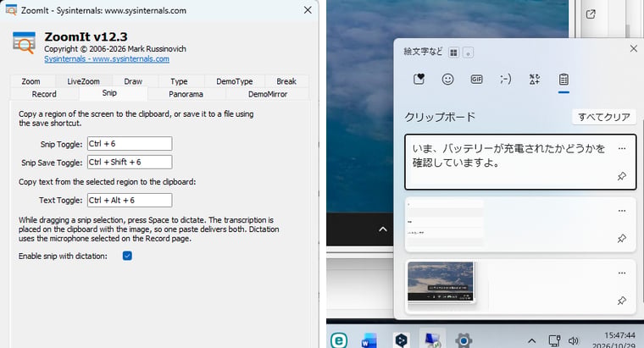Open the Sysinternals website link

click(x=107, y=58)
